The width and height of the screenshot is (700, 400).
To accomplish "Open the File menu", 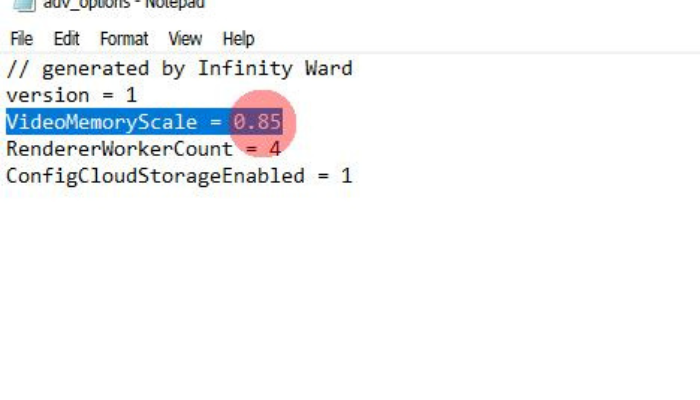I will click(x=21, y=39).
